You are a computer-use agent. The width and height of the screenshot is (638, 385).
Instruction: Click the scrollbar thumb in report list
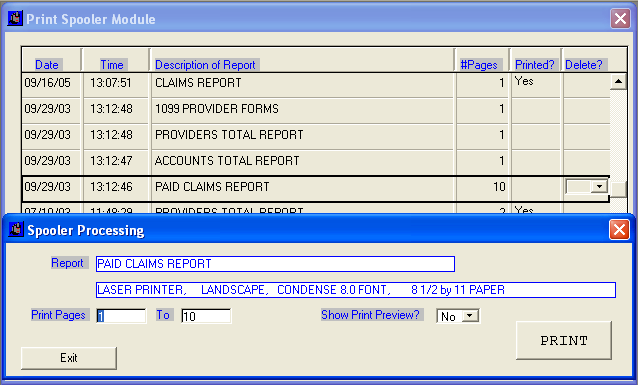[618, 189]
